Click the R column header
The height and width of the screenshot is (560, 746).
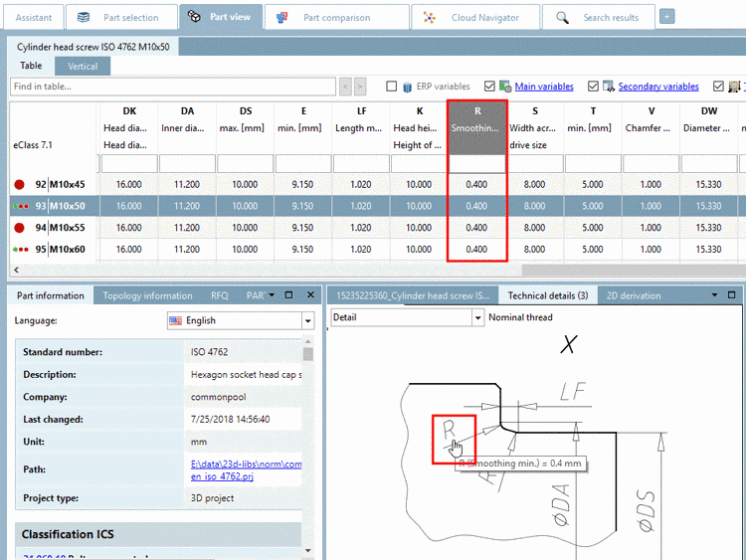(x=477, y=127)
